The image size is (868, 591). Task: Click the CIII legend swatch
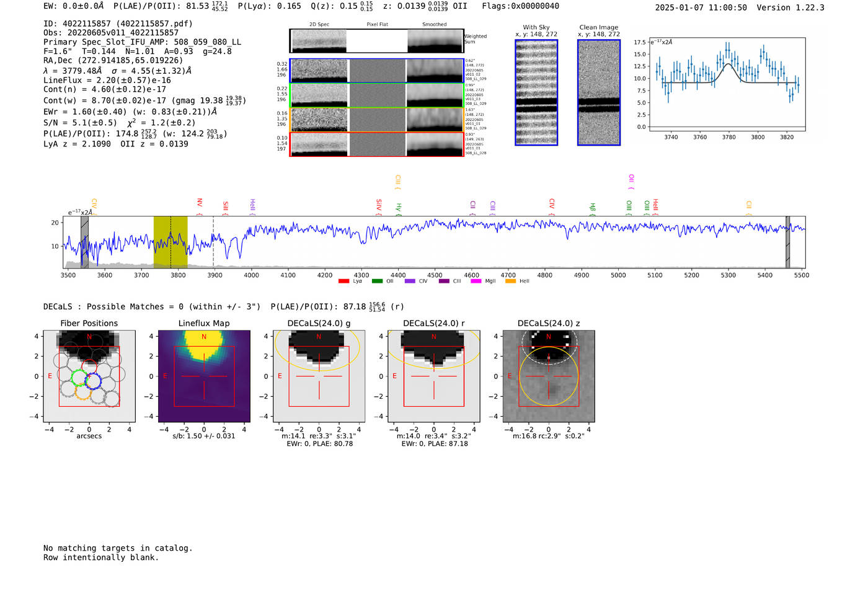(444, 281)
